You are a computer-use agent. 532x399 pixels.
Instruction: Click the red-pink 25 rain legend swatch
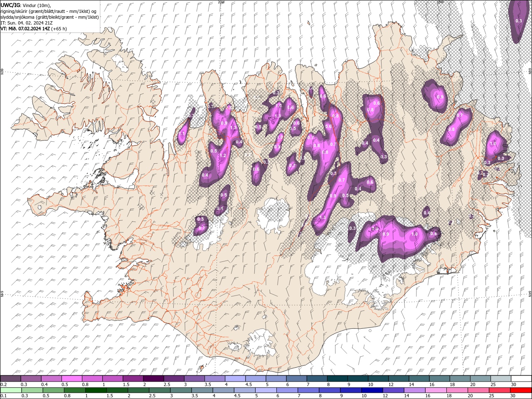click(x=500, y=390)
